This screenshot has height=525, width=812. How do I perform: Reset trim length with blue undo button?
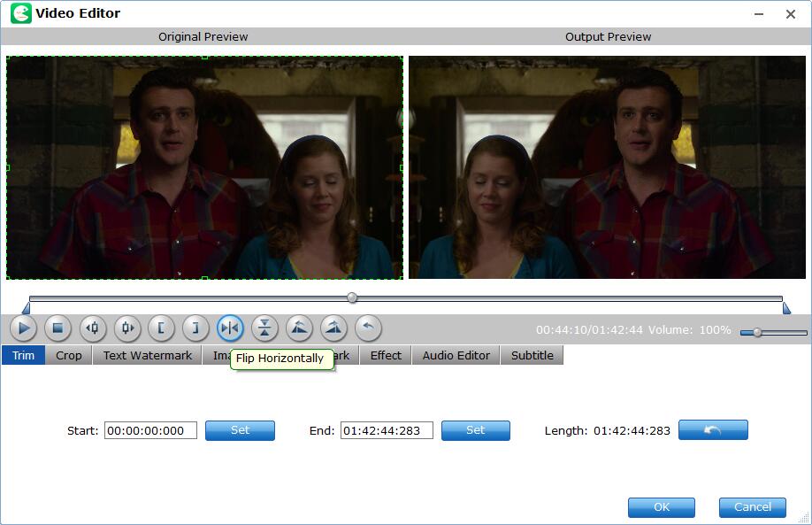point(713,429)
